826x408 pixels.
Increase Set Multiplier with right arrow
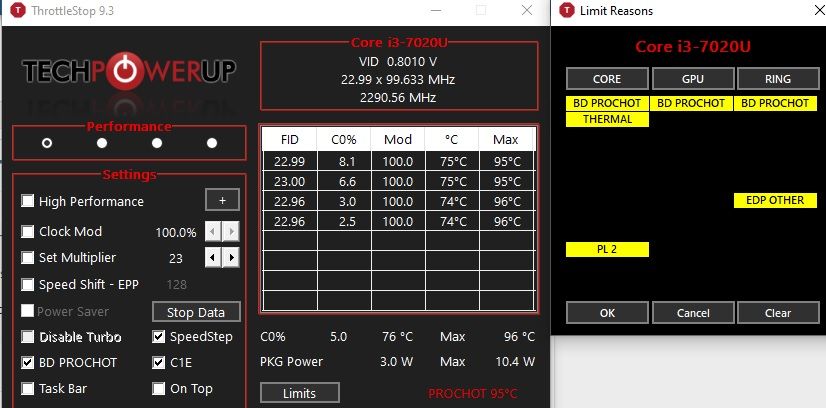231,258
